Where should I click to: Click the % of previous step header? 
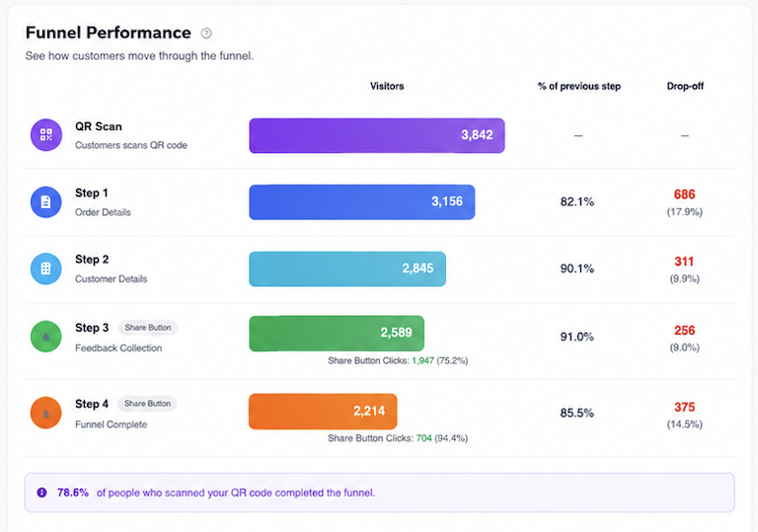[x=579, y=86]
